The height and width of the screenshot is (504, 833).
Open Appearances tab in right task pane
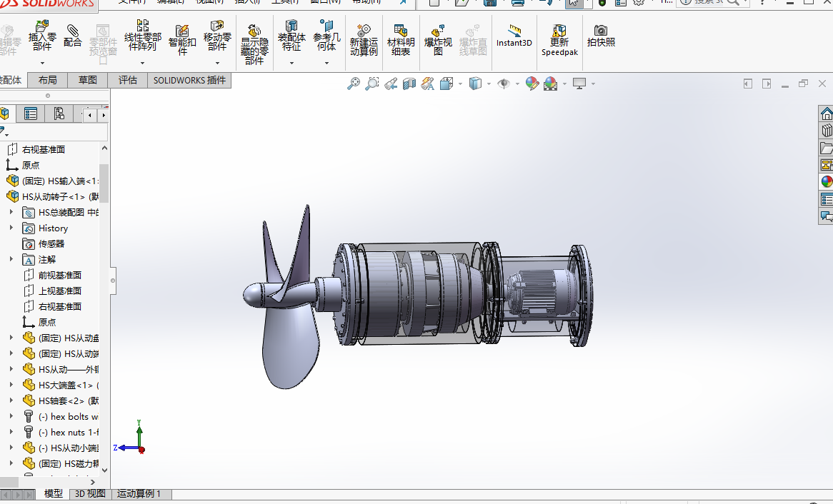[827, 181]
